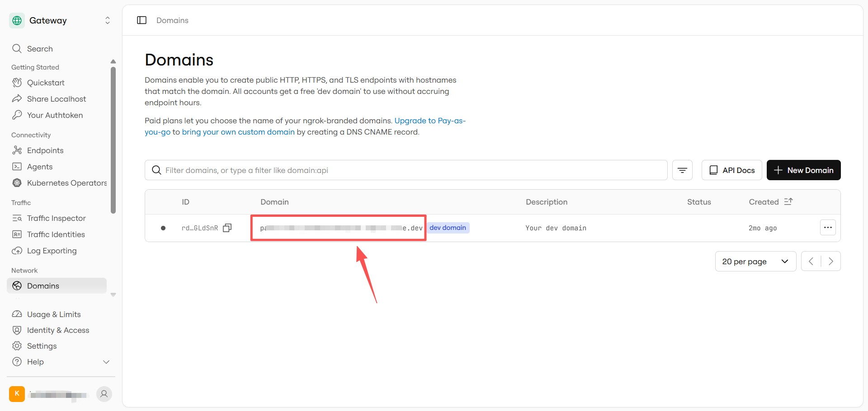Click the Status column header
Screen dimensions: 868x411
[699, 202]
